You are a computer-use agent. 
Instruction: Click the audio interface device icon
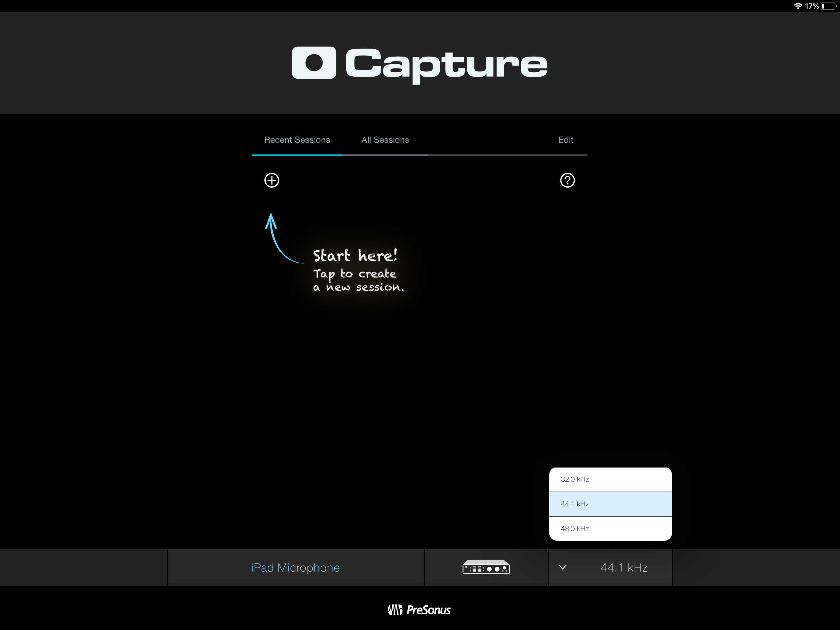tap(486, 567)
